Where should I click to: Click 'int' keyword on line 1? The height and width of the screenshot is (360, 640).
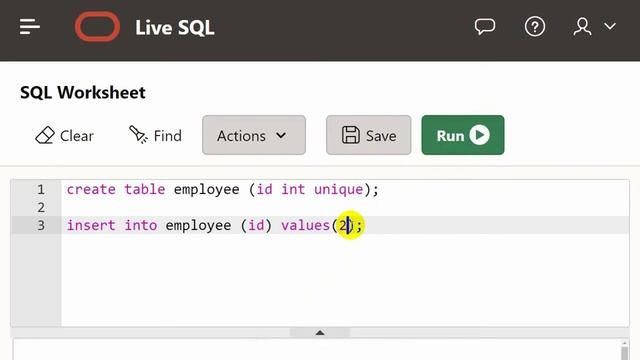[293, 189]
